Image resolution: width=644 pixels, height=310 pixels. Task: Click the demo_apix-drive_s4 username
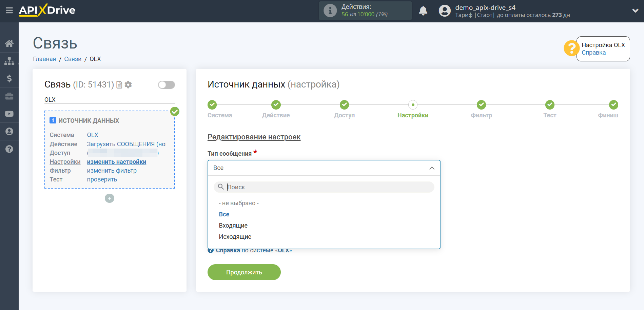coord(485,7)
